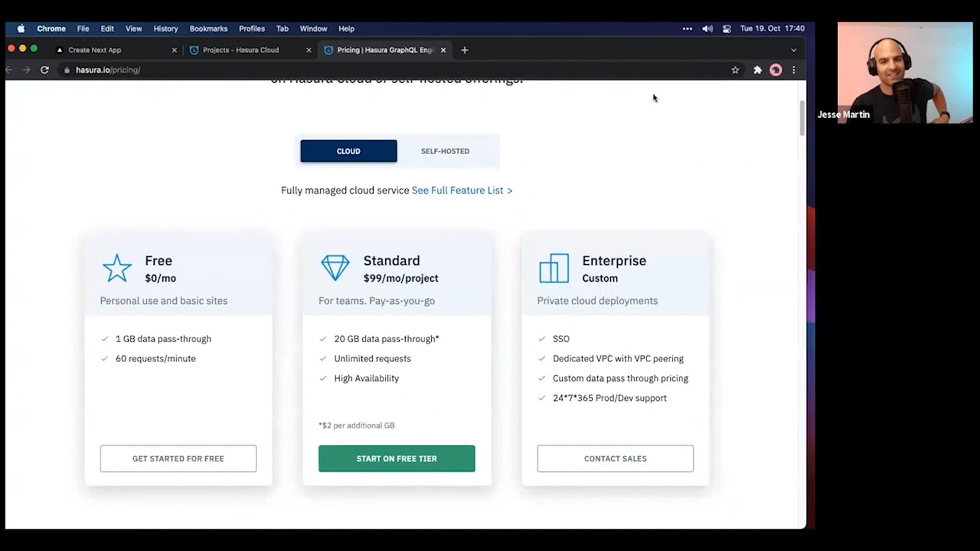Click the Contact Sales button
Viewport: 980px width, 551px height.
coord(615,459)
